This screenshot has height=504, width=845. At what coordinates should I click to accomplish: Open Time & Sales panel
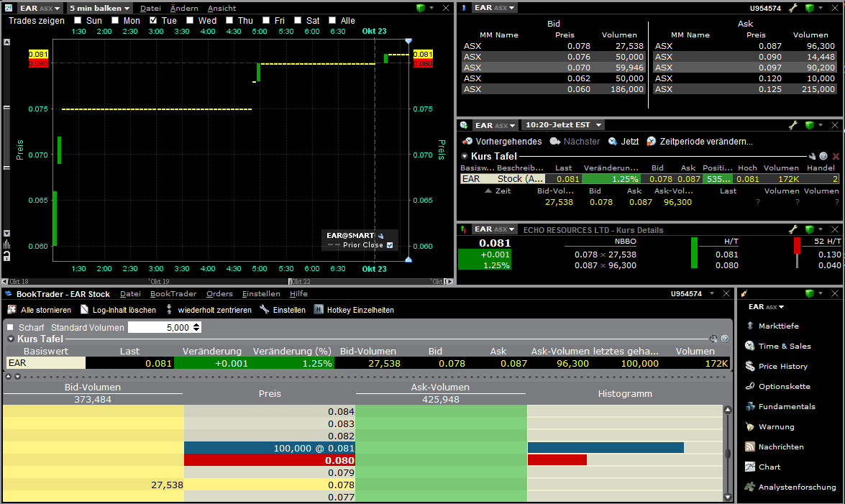pos(783,347)
